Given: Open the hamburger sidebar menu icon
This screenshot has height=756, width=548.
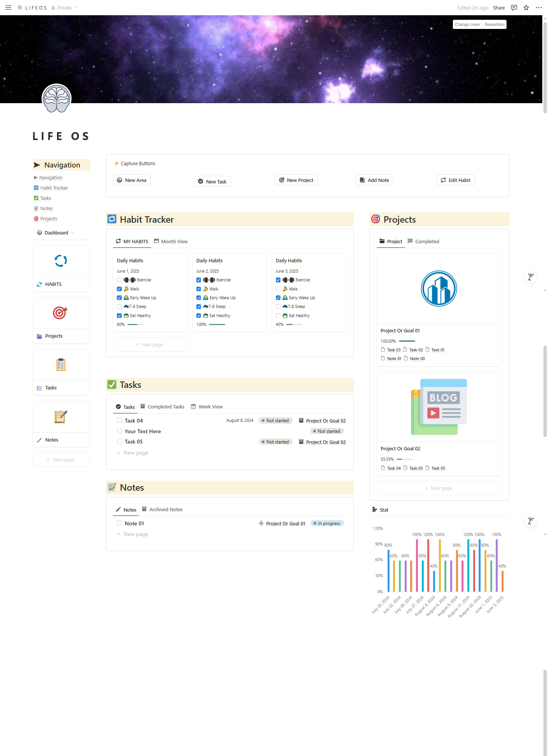Looking at the screenshot, I should click(x=8, y=8).
